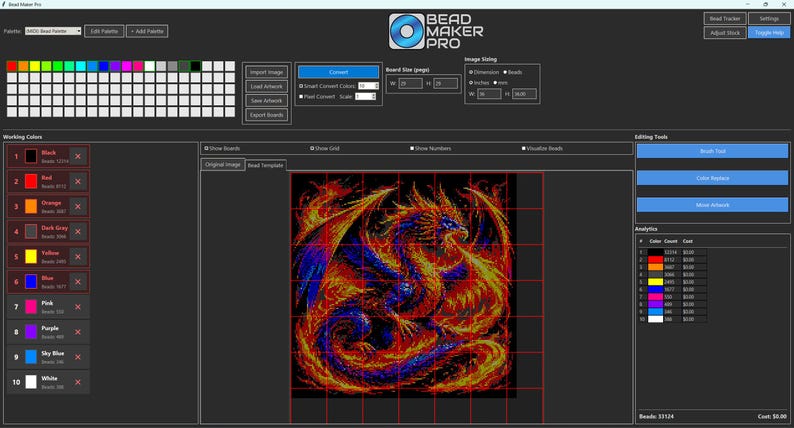This screenshot has height=428, width=794.
Task: Pick the magenta palette swatch
Action: (x=127, y=66)
